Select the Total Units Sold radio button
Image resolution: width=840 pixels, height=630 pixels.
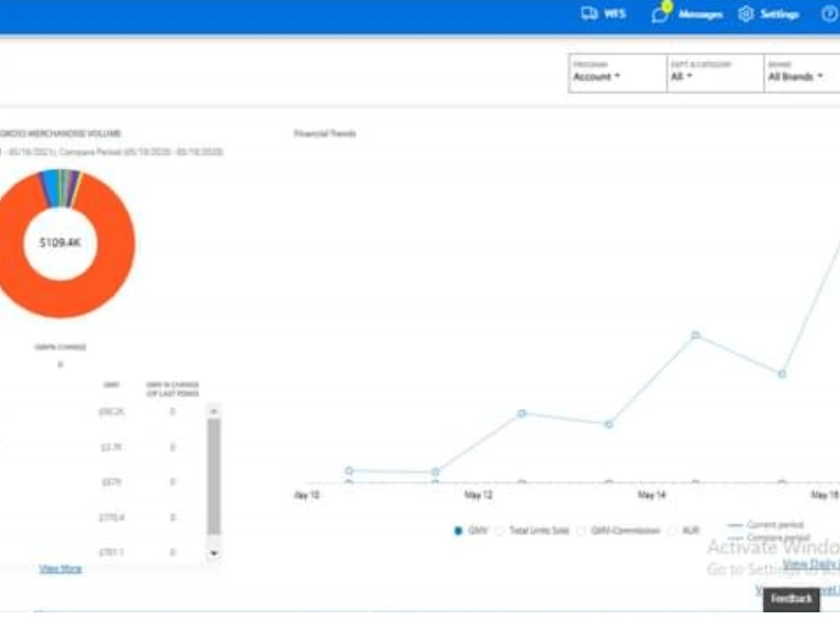[500, 531]
